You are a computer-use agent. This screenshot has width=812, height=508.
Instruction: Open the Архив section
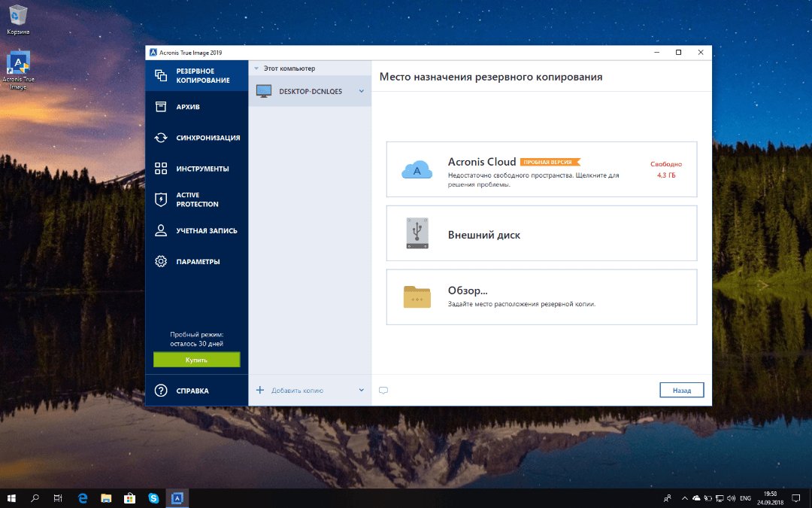197,107
